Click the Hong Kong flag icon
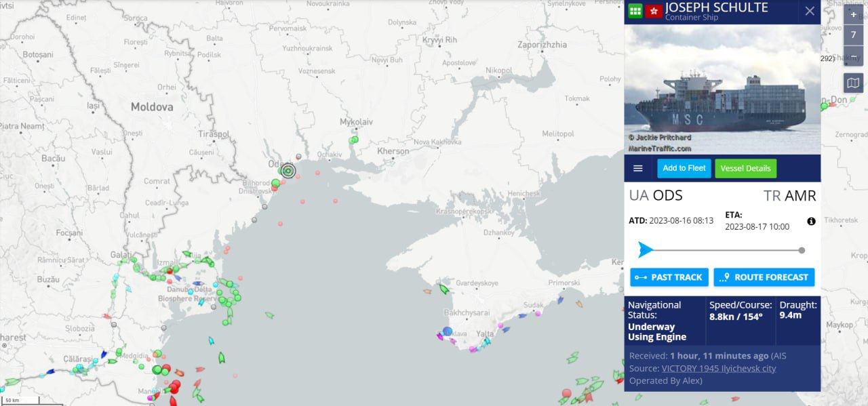This screenshot has height=406, width=868. pyautogui.click(x=654, y=11)
